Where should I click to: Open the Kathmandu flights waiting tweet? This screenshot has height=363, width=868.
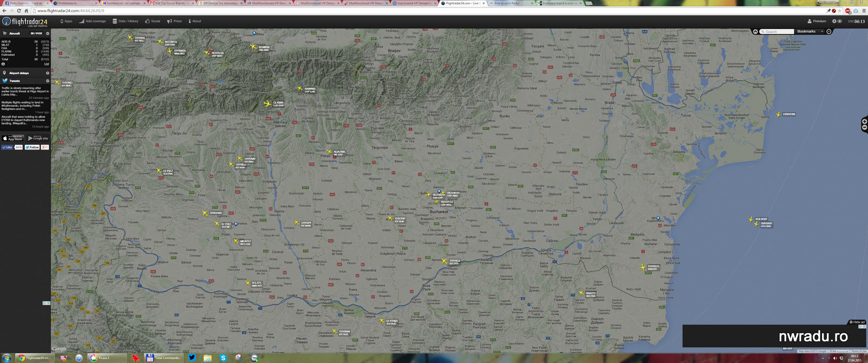pyautogui.click(x=23, y=105)
